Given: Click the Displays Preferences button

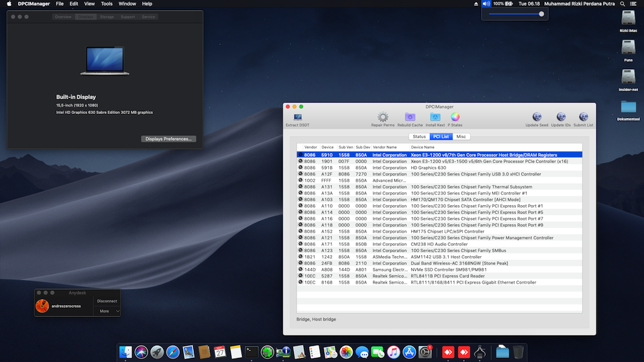Looking at the screenshot, I should click(168, 139).
